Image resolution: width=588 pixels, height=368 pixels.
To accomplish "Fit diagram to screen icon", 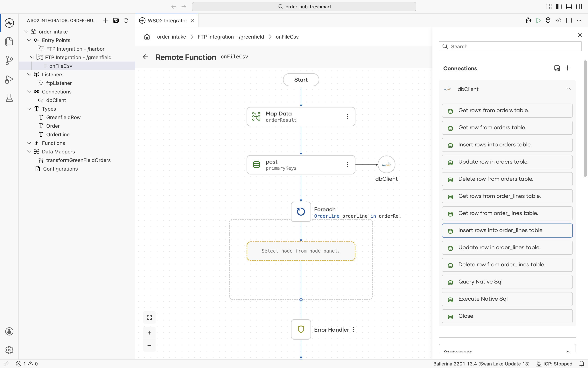I will click(x=149, y=317).
